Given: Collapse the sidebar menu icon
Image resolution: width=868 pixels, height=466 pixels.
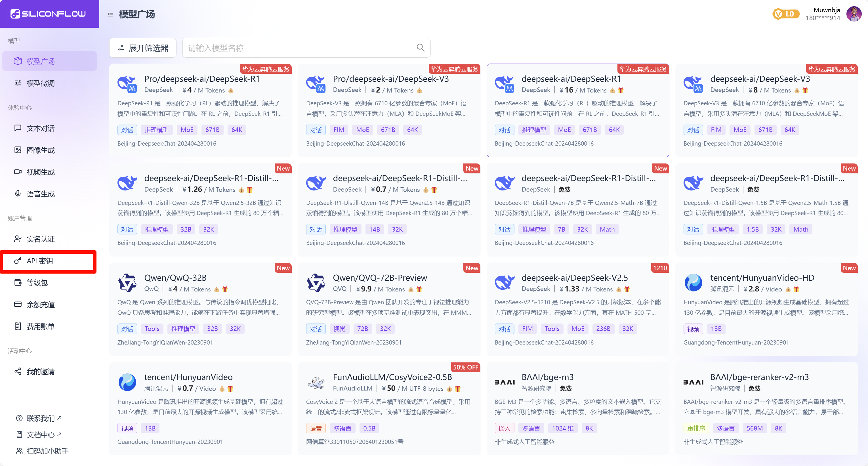Looking at the screenshot, I should 110,14.
